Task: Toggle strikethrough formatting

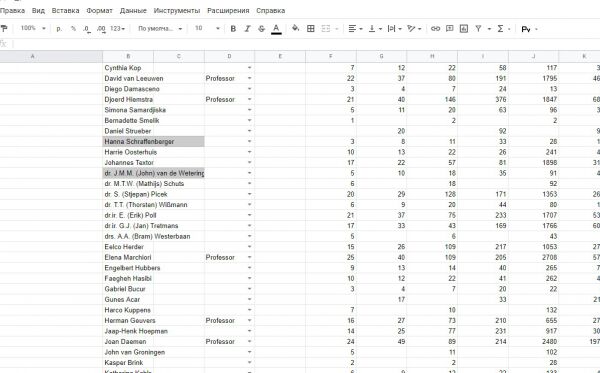Action: coord(262,29)
